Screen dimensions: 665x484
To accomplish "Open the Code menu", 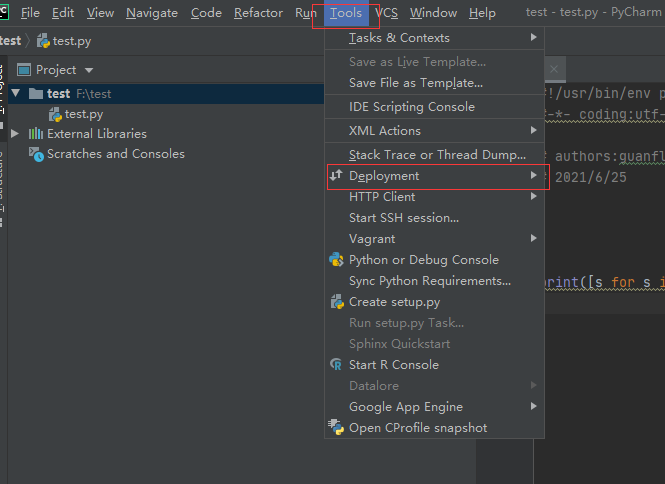I will point(206,13).
